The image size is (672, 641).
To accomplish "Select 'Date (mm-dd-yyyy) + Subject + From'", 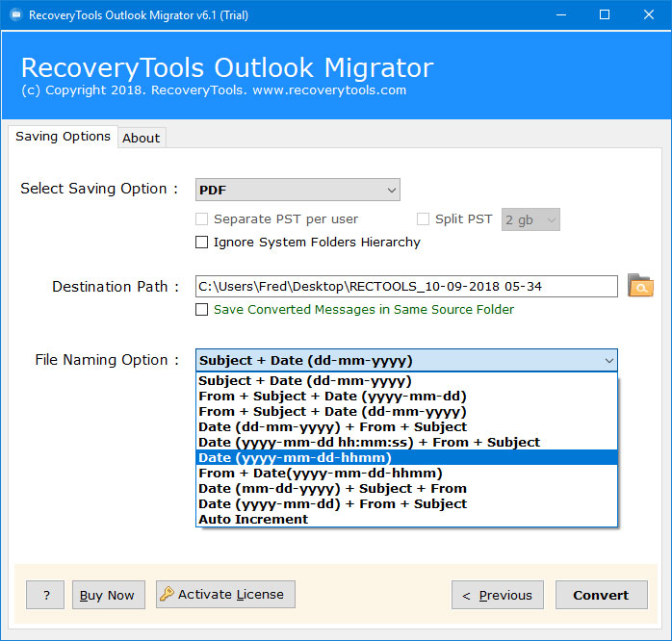I will tap(406, 489).
